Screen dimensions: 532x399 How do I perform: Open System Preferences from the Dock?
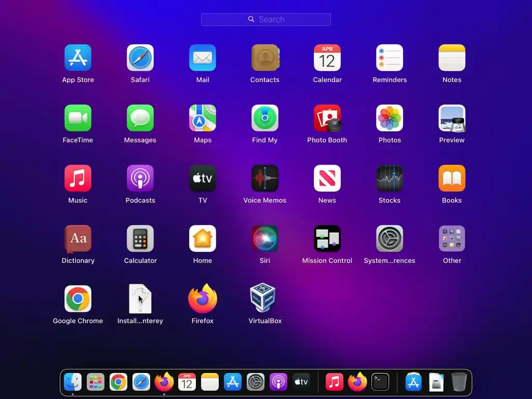tap(256, 382)
